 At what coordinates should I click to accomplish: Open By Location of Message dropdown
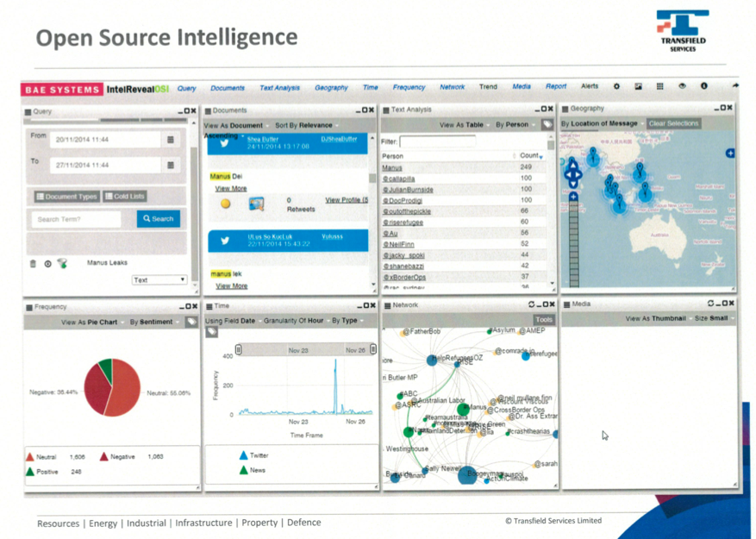point(603,123)
